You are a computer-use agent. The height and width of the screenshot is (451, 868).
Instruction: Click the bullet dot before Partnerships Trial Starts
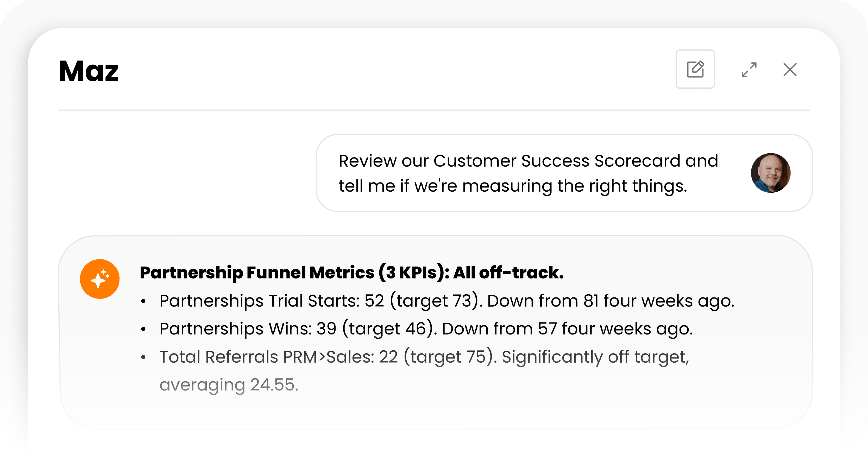point(143,301)
